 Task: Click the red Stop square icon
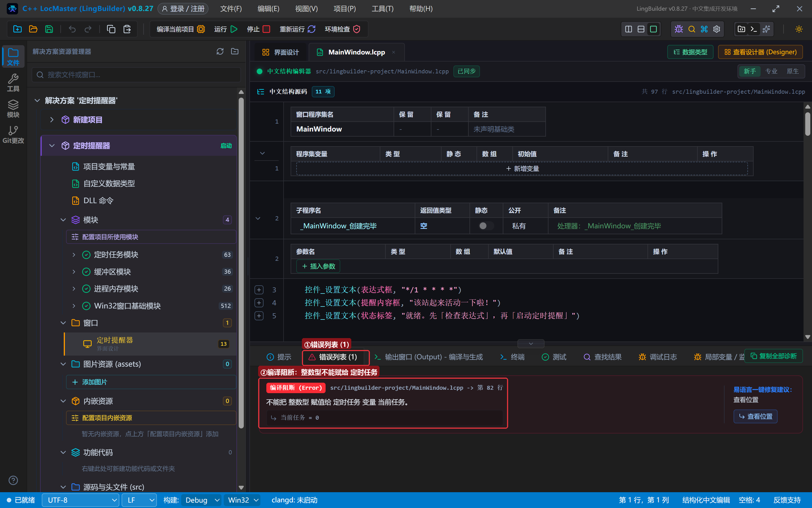[x=266, y=29]
